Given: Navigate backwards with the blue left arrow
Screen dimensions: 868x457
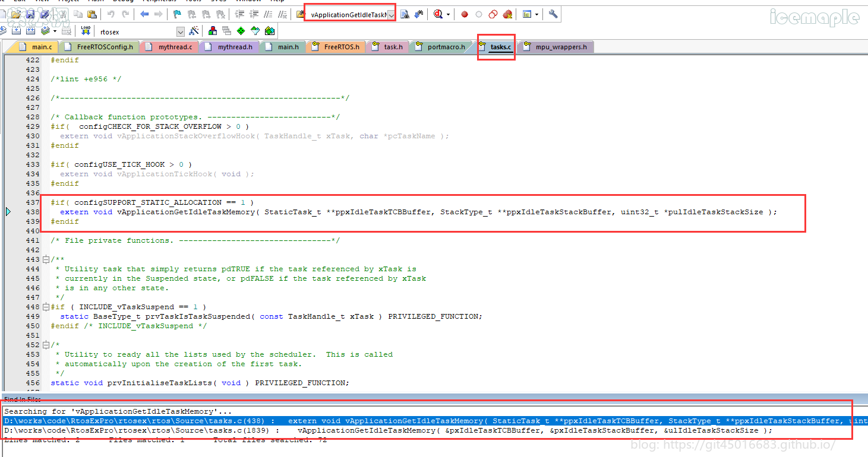Looking at the screenshot, I should (x=144, y=14).
